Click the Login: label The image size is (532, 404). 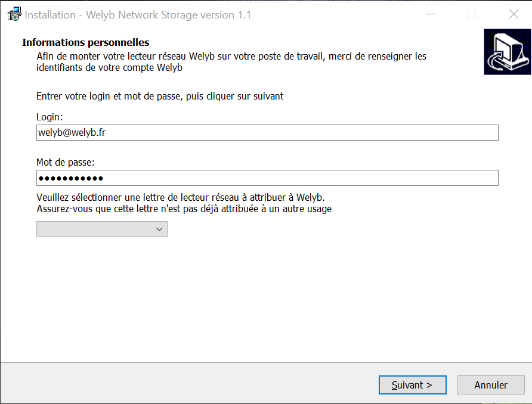pyautogui.click(x=50, y=117)
